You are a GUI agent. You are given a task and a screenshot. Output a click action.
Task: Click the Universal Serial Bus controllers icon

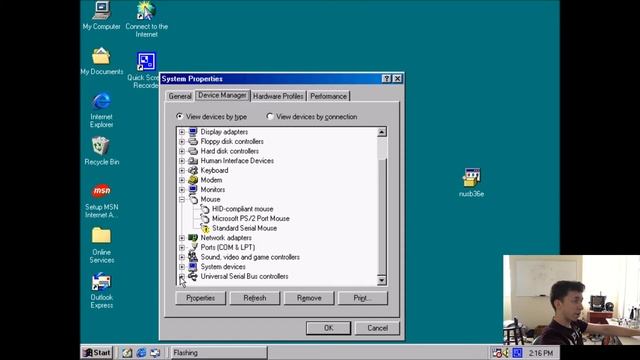193,276
